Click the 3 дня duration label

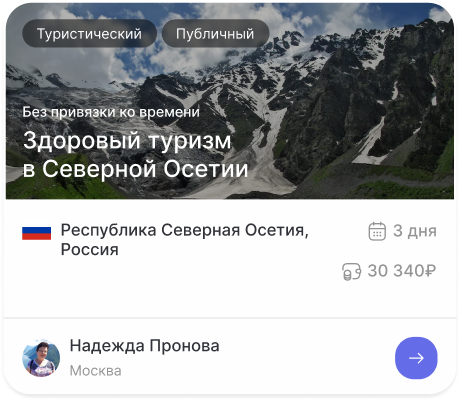(x=415, y=231)
